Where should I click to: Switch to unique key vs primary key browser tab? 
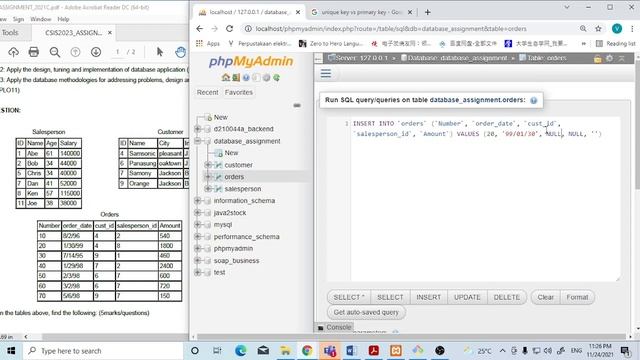click(361, 12)
